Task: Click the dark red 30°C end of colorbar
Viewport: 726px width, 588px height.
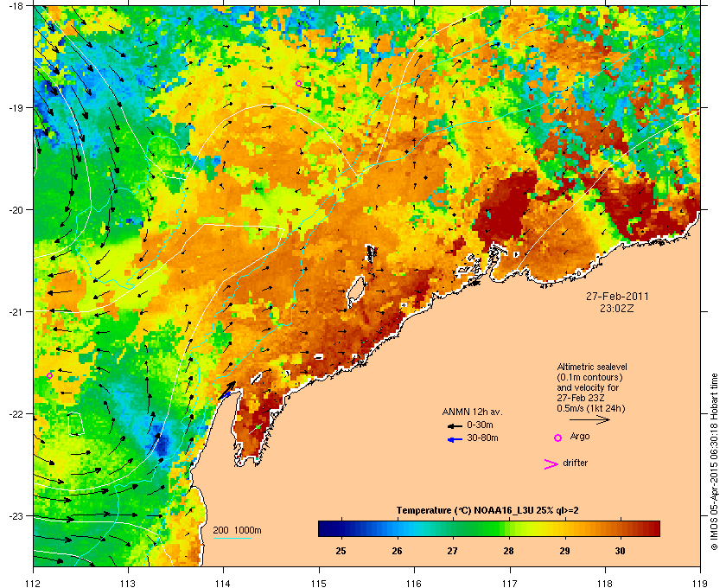Action: coord(653,528)
